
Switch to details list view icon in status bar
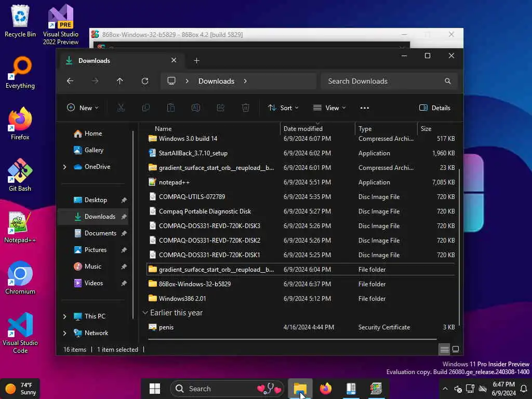(445, 349)
